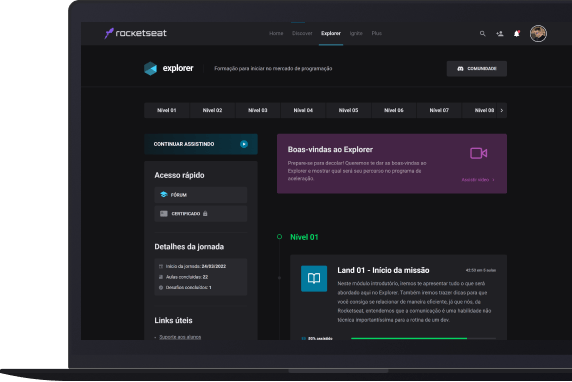Open the Suporte aos alunos link
Screen dimensions: 572x382
(180, 337)
